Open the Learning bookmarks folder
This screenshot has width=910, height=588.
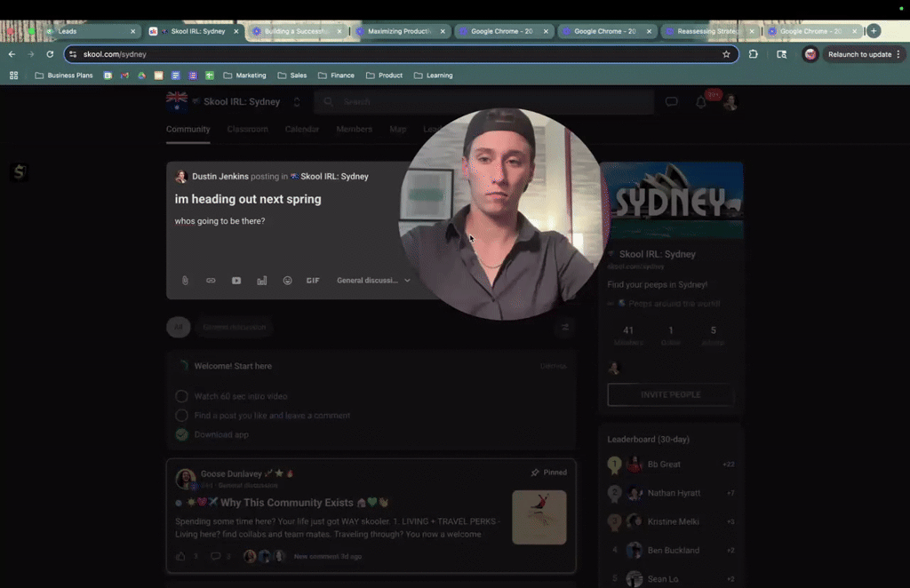(434, 75)
